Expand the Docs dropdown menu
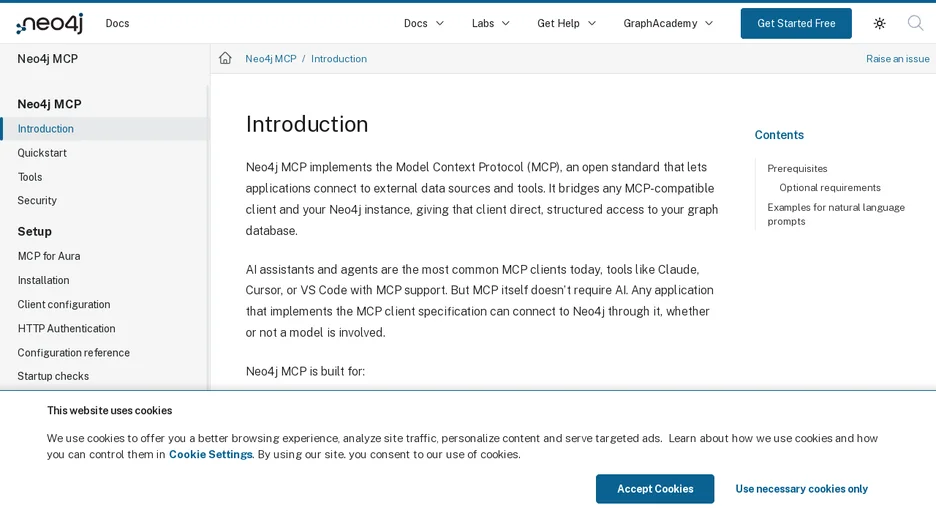The width and height of the screenshot is (936, 527). tap(424, 23)
